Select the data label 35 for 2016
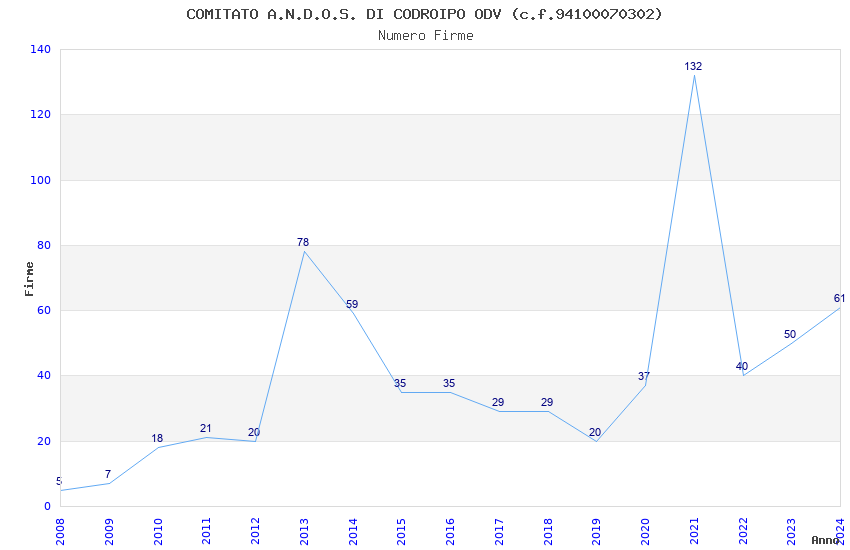 (449, 383)
